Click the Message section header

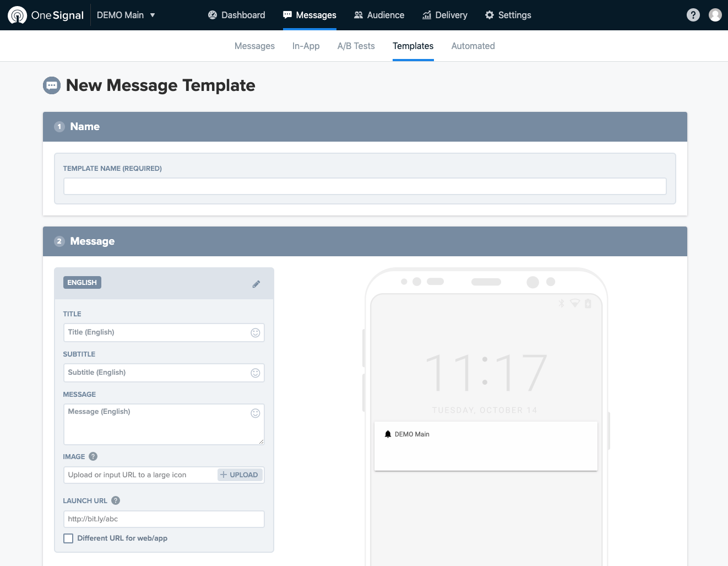point(365,241)
